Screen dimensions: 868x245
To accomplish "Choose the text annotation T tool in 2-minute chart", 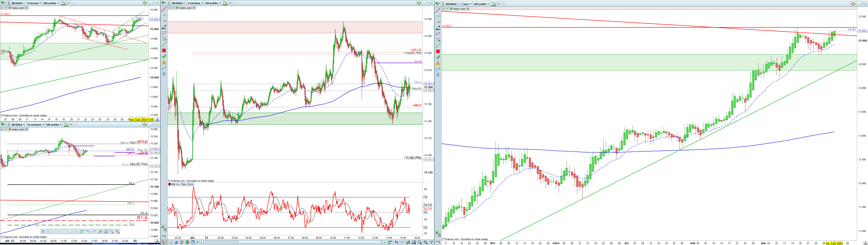I will [x=164, y=74].
